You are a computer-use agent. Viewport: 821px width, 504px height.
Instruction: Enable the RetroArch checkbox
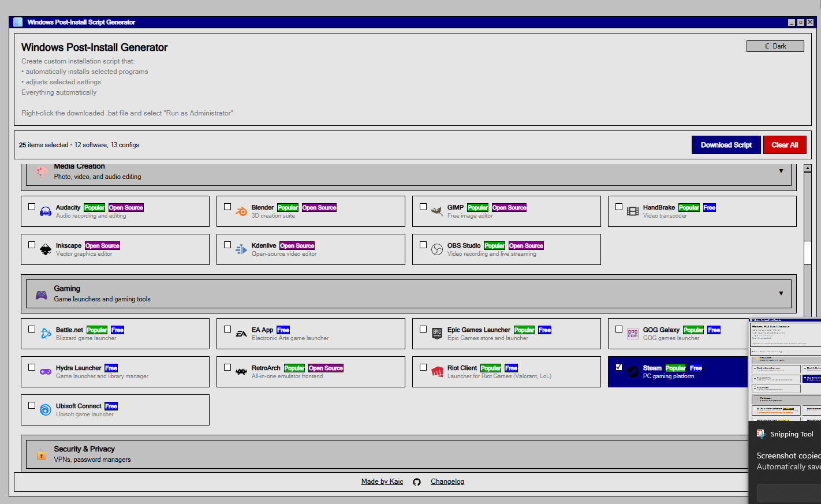[x=227, y=367]
